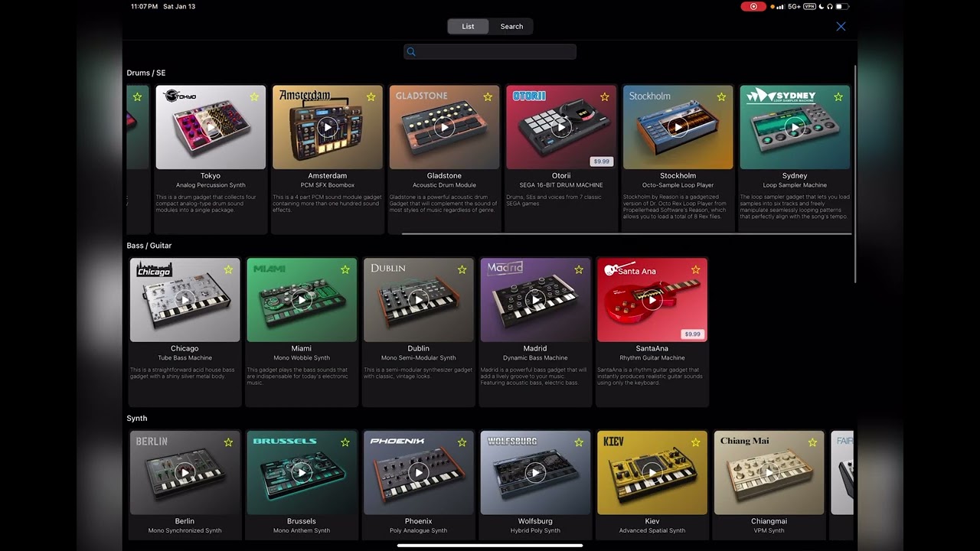Toggle the Stockholm favorite star
Screen dimensions: 980x551
[721, 97]
